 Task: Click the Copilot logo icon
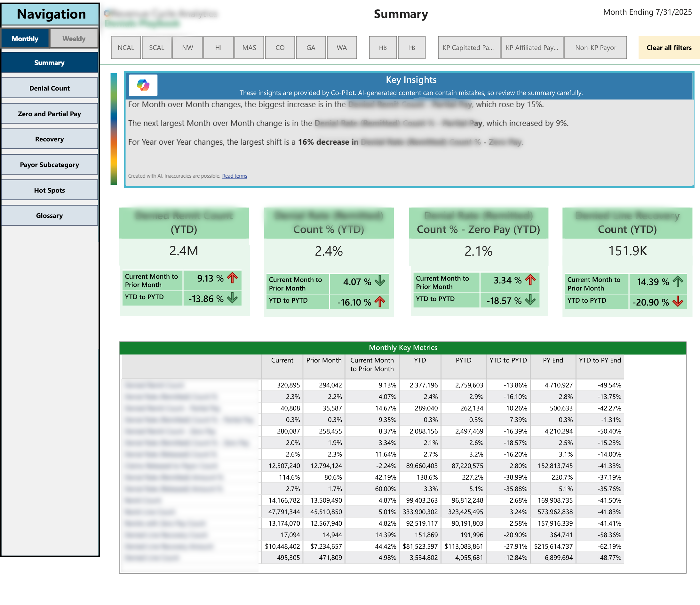[x=143, y=85]
